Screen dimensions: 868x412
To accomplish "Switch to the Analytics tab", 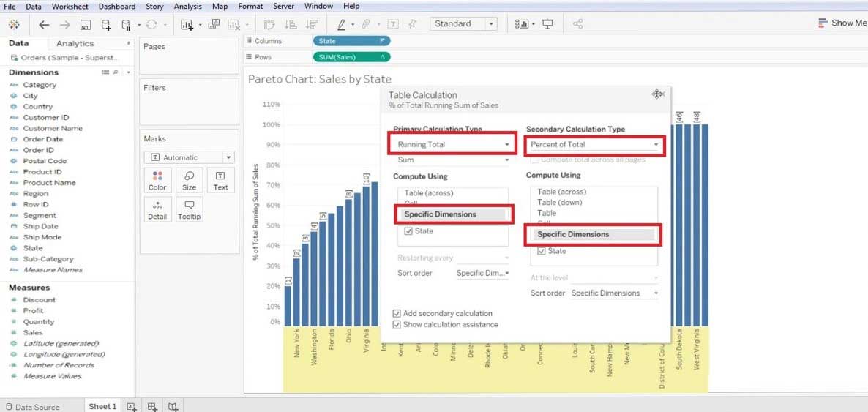I will tap(75, 43).
